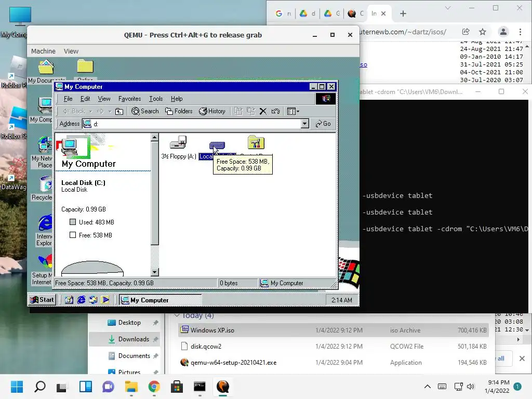The image size is (532, 399).
Task: Select the 3½ Floppy (A:) drive icon
Action: [179, 143]
